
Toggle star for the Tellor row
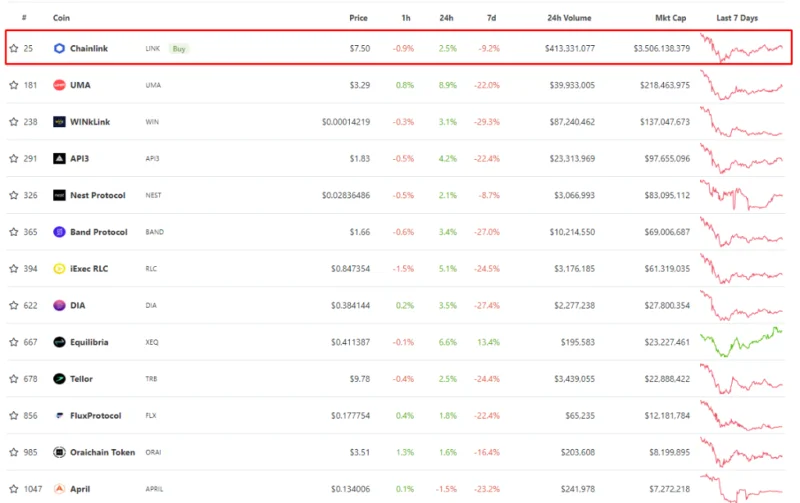coord(14,379)
